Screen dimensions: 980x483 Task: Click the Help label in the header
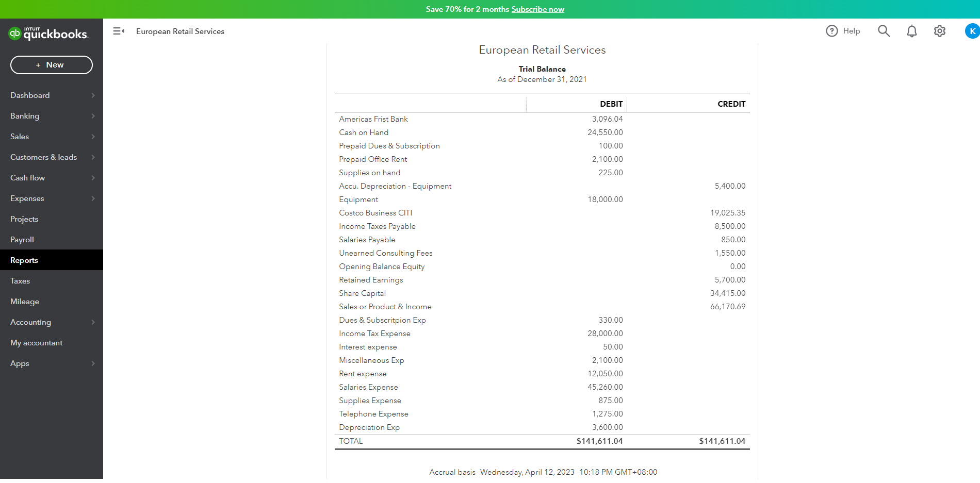click(x=852, y=31)
